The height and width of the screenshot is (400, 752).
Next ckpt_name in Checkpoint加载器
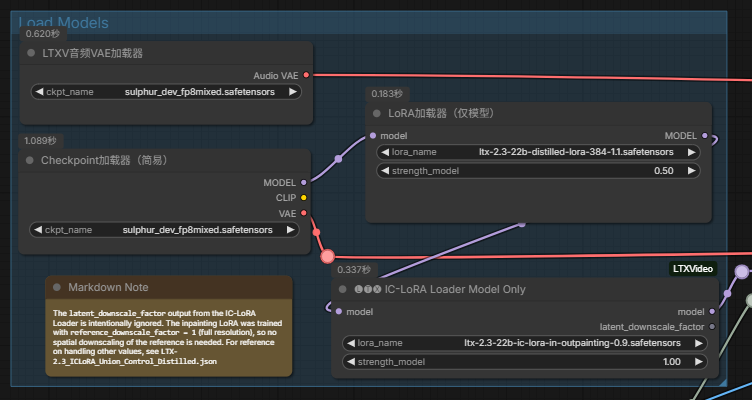click(x=291, y=230)
